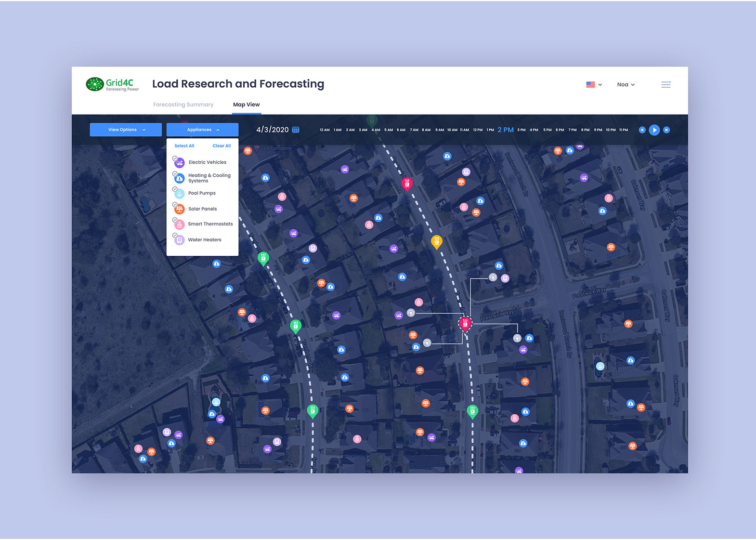The width and height of the screenshot is (756, 540).
Task: Click the Grid4C logo
Action: coord(112,84)
